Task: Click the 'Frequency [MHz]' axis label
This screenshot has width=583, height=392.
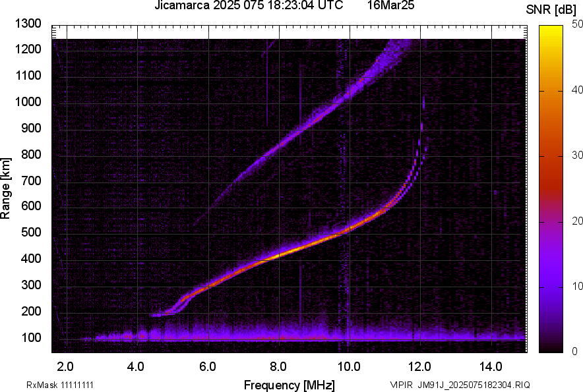Action: pyautogui.click(x=290, y=385)
